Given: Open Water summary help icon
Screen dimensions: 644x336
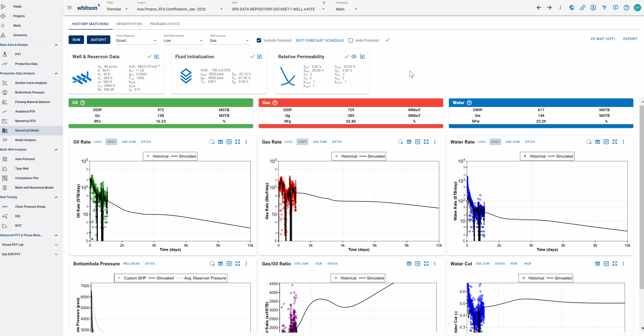Looking at the screenshot, I should click(x=469, y=103).
